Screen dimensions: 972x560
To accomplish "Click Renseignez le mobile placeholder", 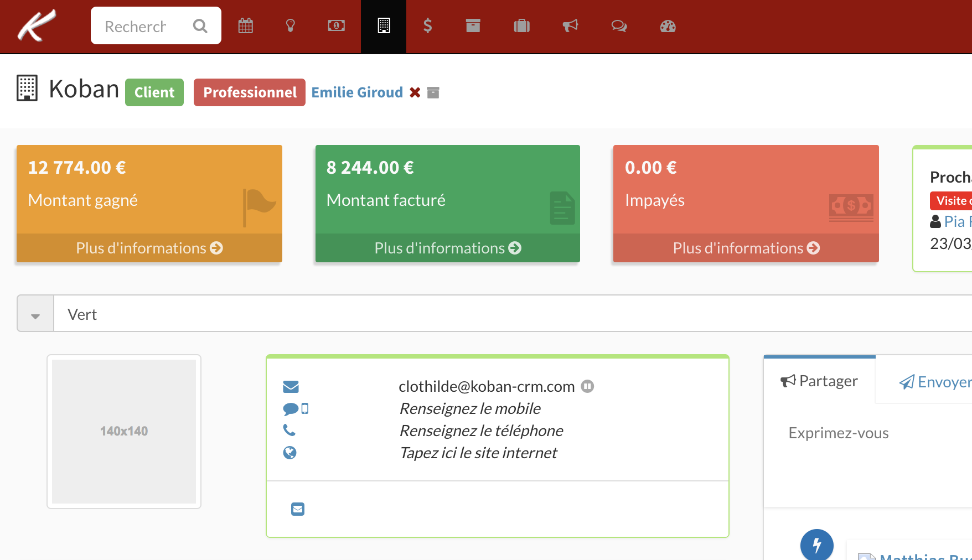I will 470,408.
